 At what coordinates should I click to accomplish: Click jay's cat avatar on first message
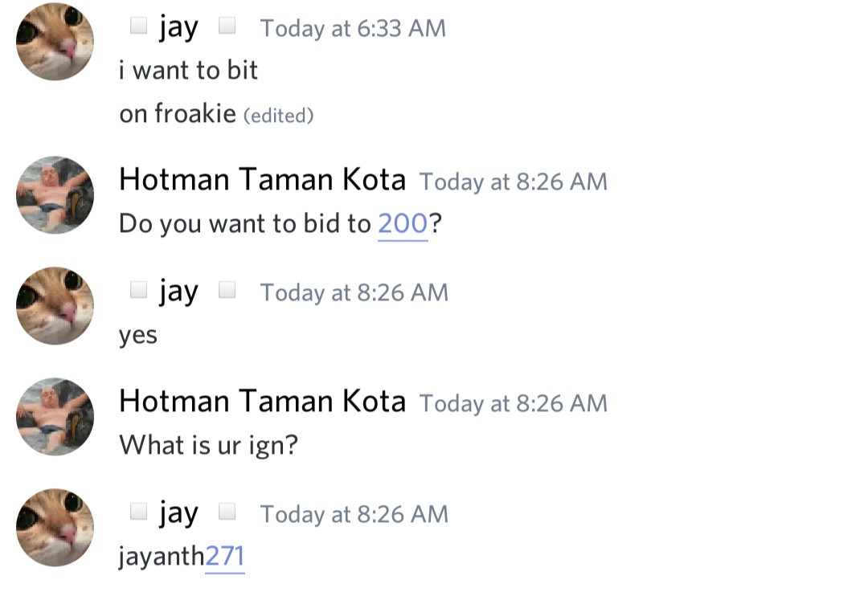[x=55, y=42]
